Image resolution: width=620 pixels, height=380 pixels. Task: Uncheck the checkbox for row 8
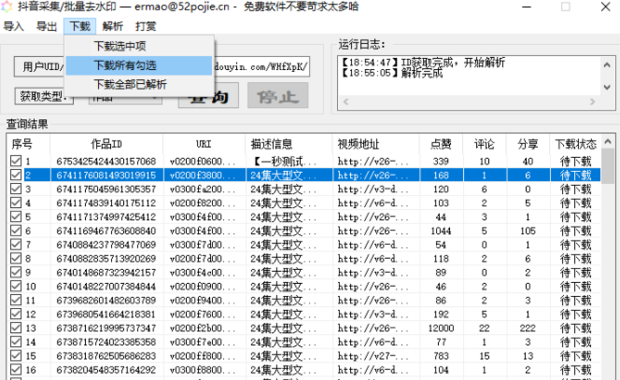(x=16, y=258)
